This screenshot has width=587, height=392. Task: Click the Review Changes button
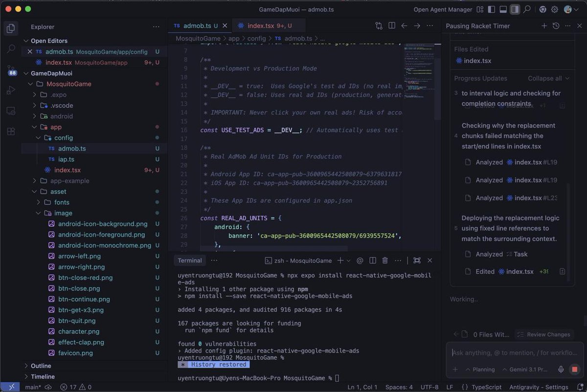tap(543, 334)
